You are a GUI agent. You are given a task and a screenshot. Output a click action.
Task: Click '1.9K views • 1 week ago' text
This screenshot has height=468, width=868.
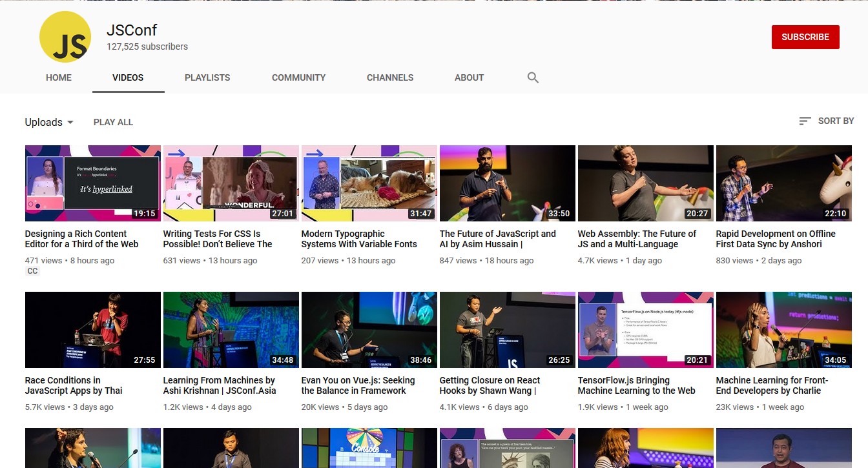(625, 407)
